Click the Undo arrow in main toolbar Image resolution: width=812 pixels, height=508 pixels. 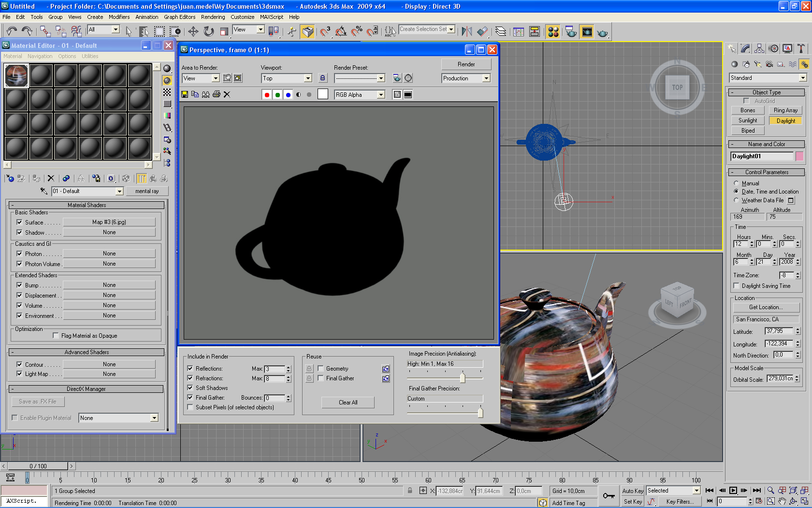pyautogui.click(x=11, y=31)
